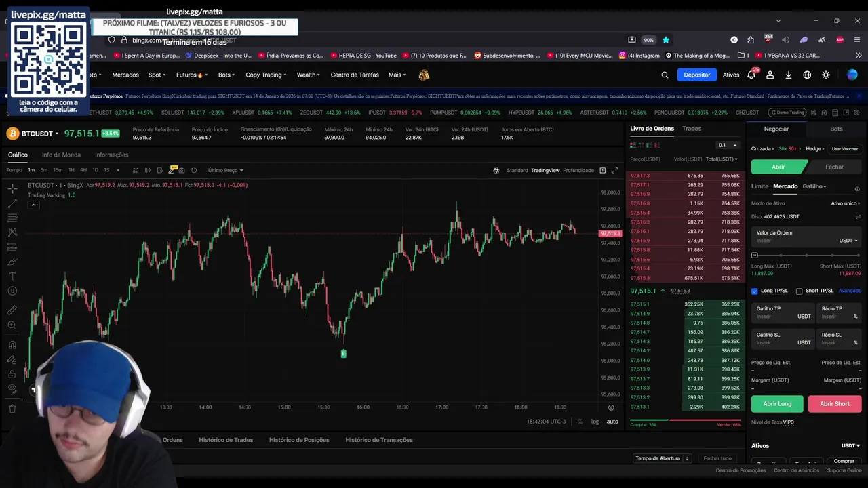Image resolution: width=868 pixels, height=488 pixels.
Task: Open the Info da Moeda tab
Action: 61,155
